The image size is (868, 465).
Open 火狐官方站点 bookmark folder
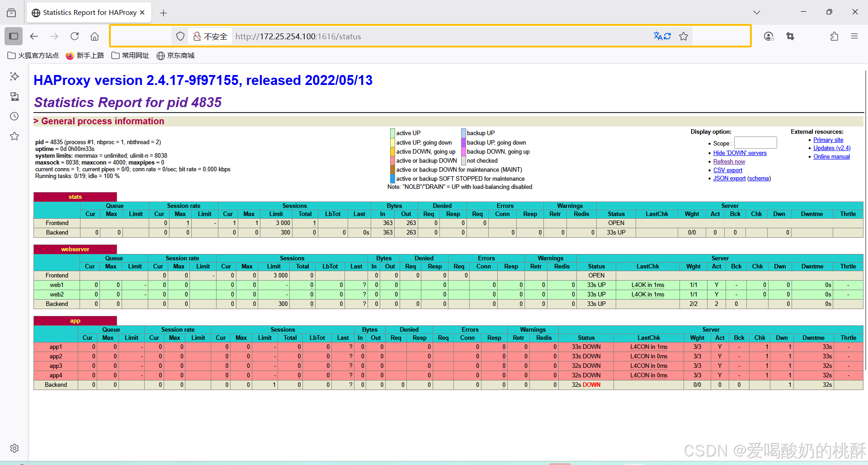tap(33, 56)
